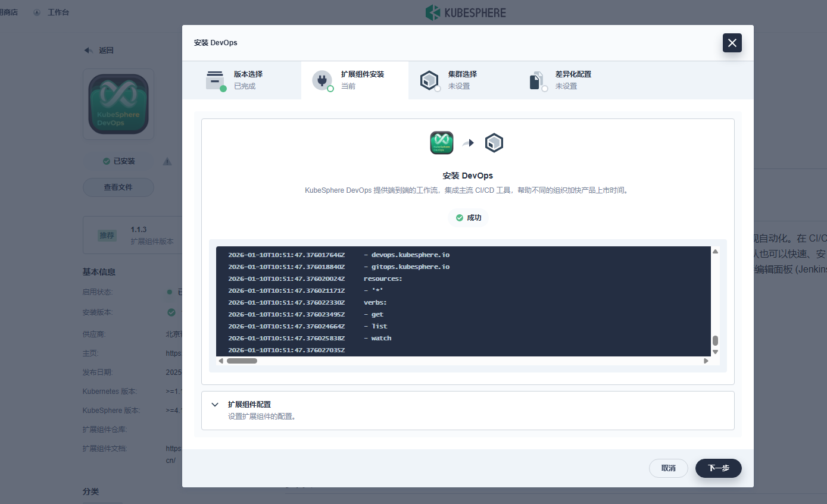The height and width of the screenshot is (504, 827).
Task: Click the 'verbs:' log line
Action: click(375, 302)
